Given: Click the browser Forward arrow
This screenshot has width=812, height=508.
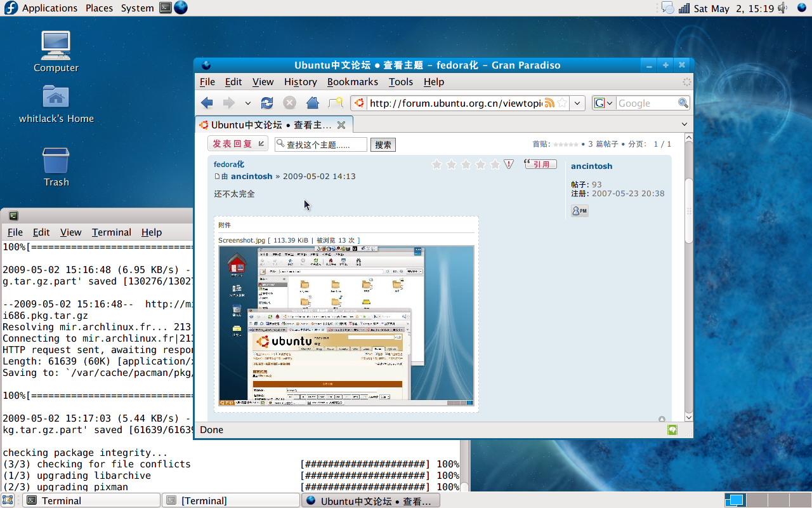Looking at the screenshot, I should pyautogui.click(x=229, y=103).
